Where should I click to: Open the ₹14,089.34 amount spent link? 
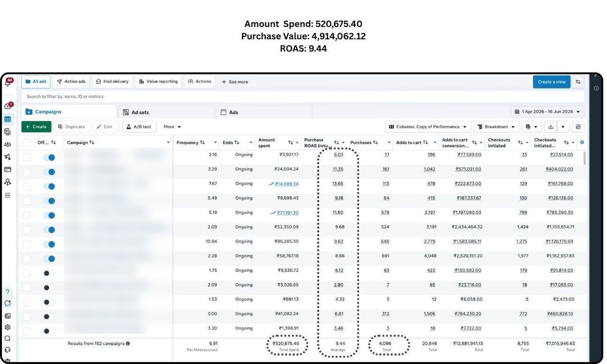[x=287, y=184]
